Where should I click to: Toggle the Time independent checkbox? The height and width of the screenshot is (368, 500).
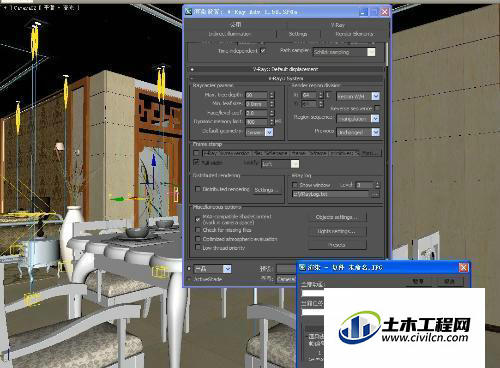click(x=263, y=51)
